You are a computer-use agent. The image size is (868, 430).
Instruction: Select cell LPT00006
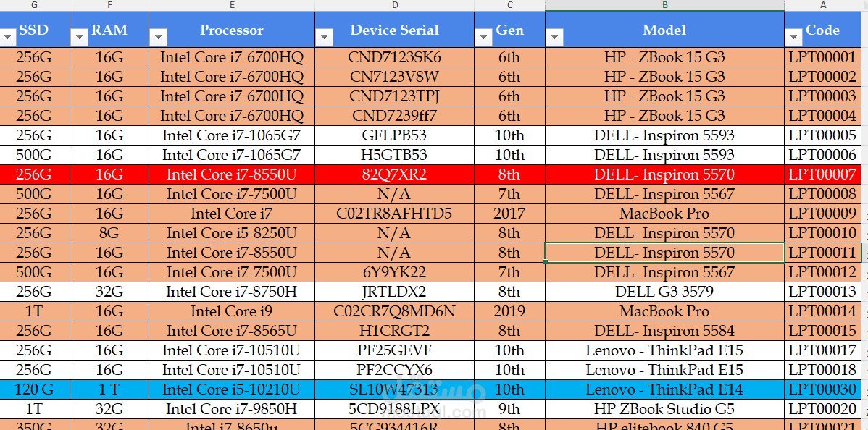point(823,155)
